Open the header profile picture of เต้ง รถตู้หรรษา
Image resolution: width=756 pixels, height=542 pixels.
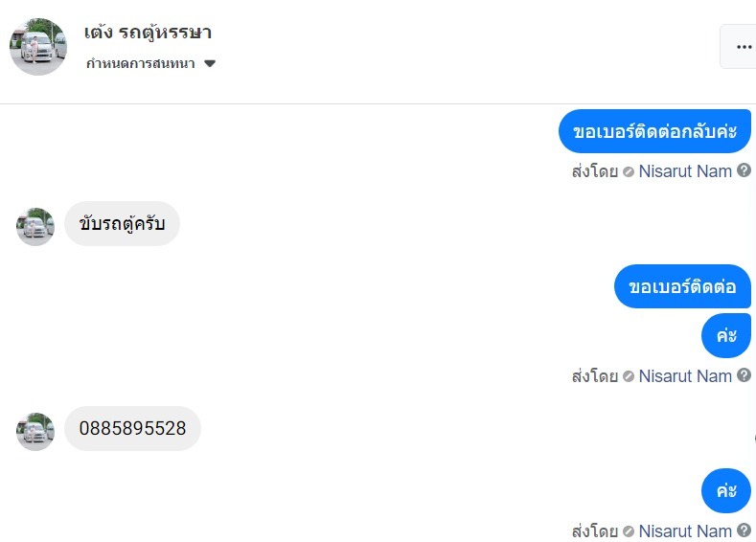click(x=38, y=46)
